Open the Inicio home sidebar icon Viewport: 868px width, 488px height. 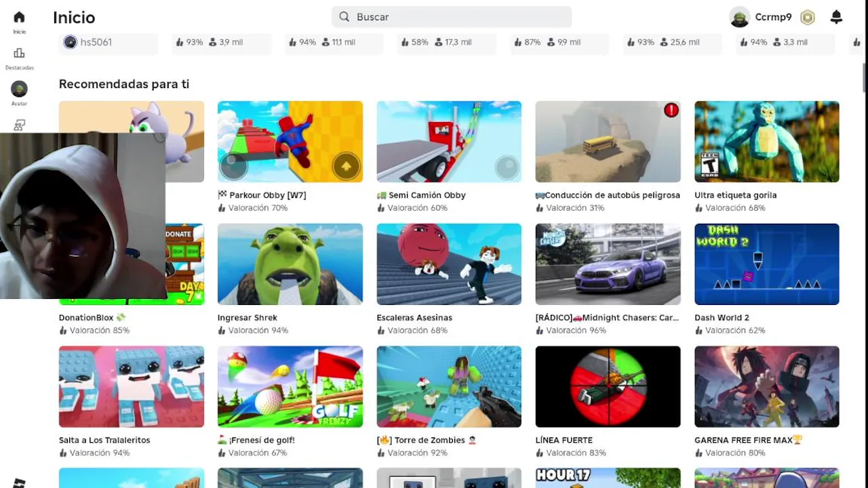[x=19, y=18]
